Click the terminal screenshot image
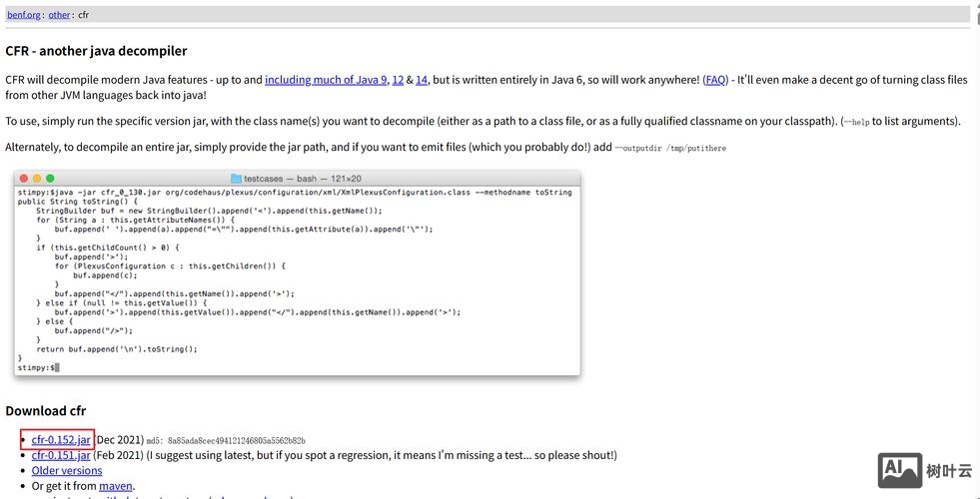Viewport: 980px width, 499px height. pyautogui.click(x=297, y=274)
